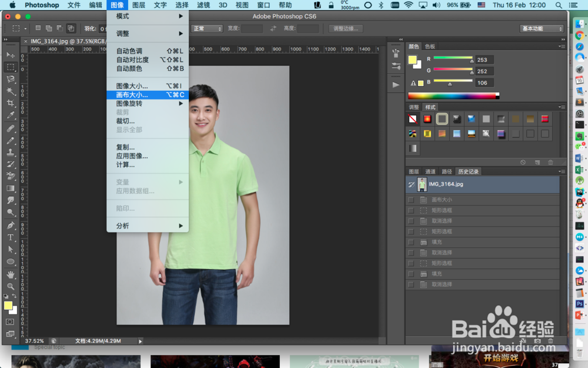Select the Clone Stamp tool

[11, 152]
